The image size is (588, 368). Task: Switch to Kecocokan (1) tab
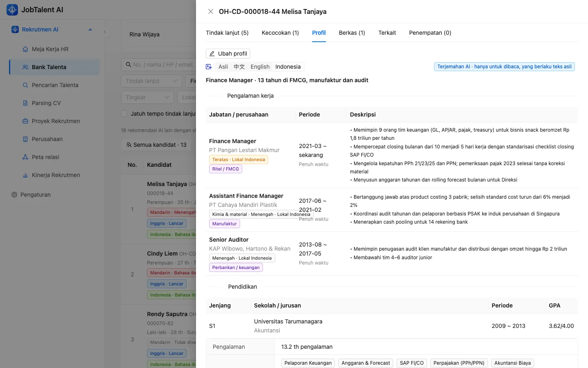[x=280, y=33]
